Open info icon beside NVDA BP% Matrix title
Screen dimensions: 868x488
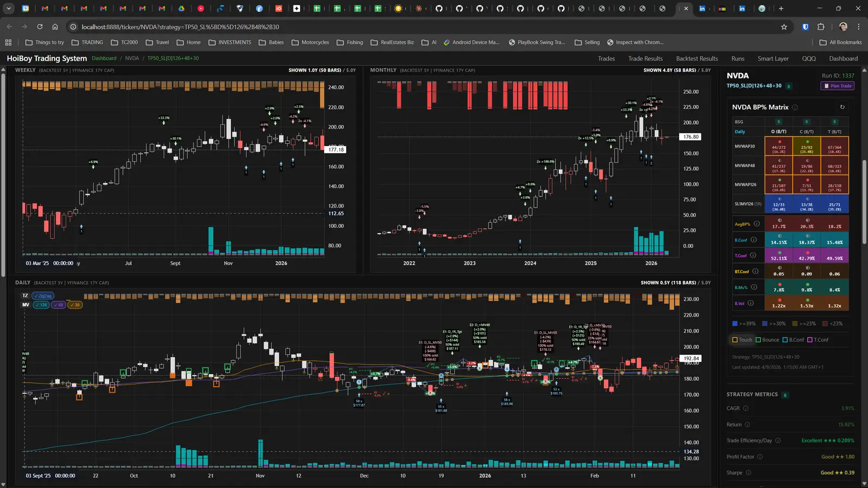795,107
